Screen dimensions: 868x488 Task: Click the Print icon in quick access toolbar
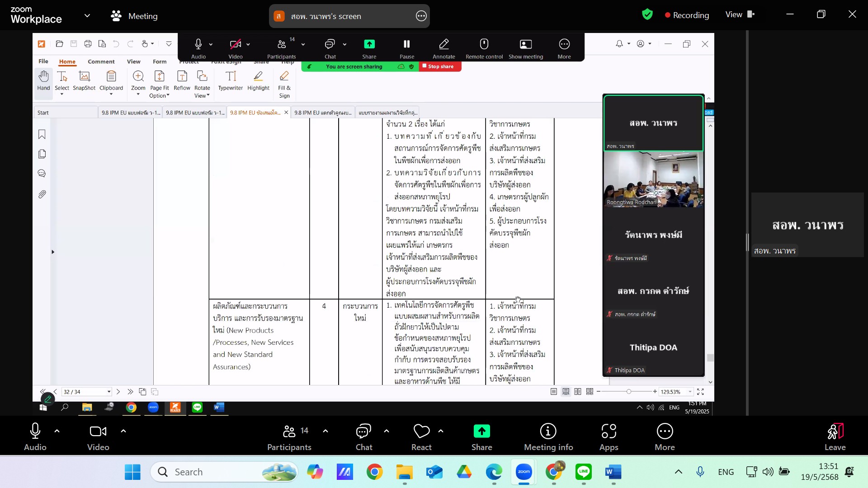(x=88, y=44)
